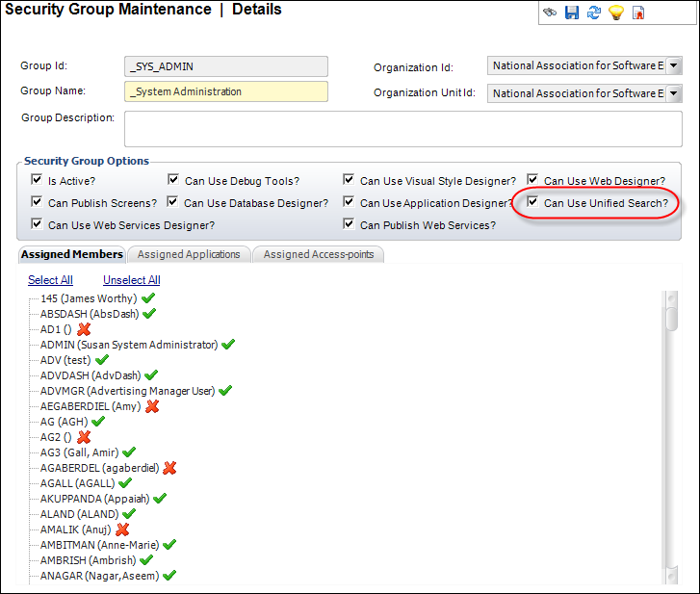Click green check beside ANAGAR (Nagar,Aseem)
The width and height of the screenshot is (700, 594).
(169, 576)
